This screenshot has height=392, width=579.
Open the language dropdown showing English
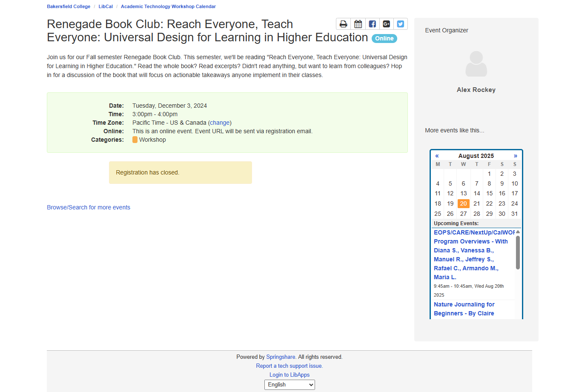pos(289,385)
